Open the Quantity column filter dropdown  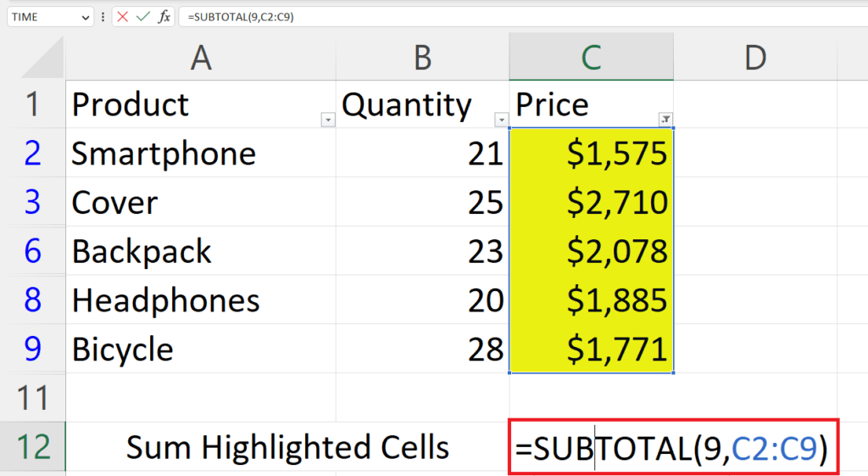(x=501, y=120)
